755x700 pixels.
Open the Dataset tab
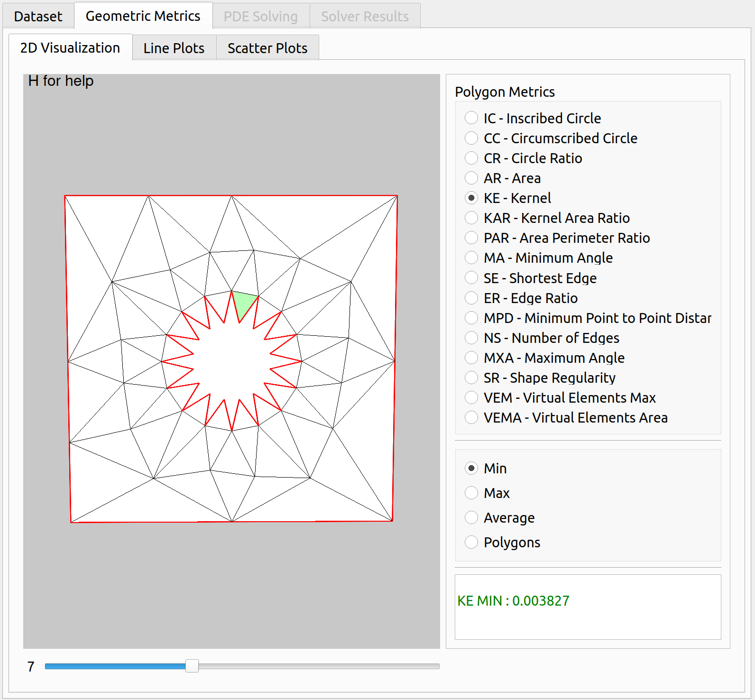38,16
